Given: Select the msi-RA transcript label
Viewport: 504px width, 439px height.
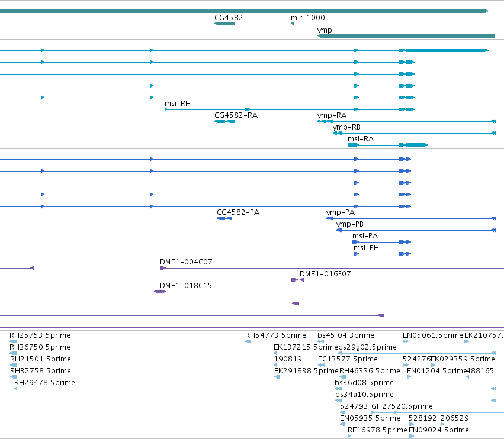Looking at the screenshot, I should pyautogui.click(x=361, y=139).
